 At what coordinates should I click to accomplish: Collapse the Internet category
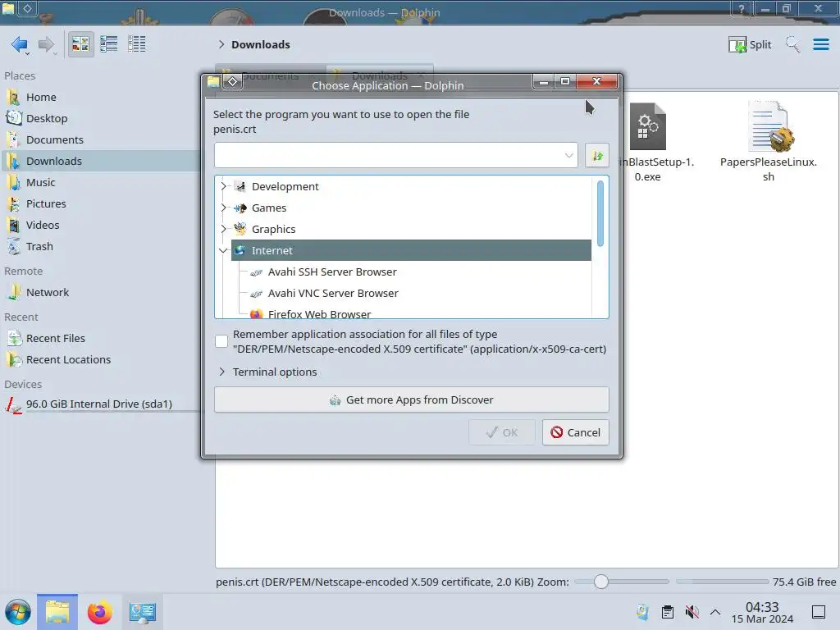pyautogui.click(x=223, y=251)
